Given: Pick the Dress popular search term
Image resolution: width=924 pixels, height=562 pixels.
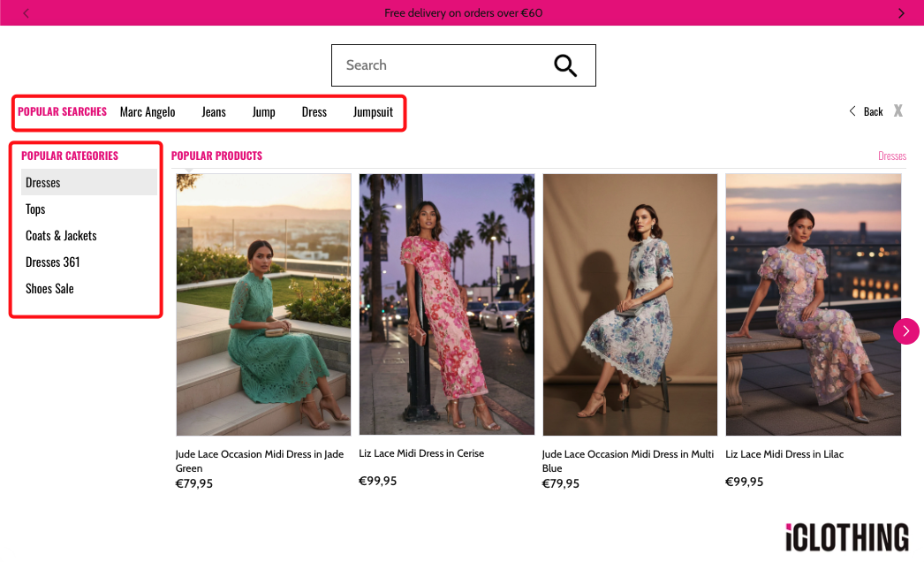Looking at the screenshot, I should (x=314, y=112).
